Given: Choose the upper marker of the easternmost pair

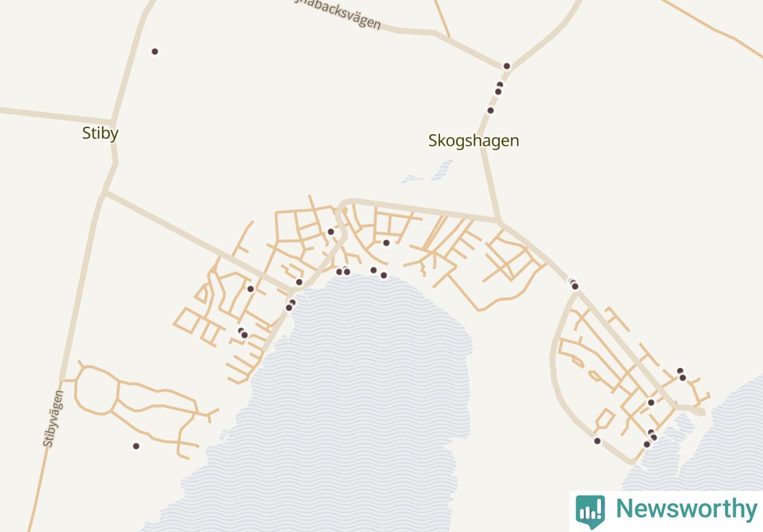Looking at the screenshot, I should (680, 371).
